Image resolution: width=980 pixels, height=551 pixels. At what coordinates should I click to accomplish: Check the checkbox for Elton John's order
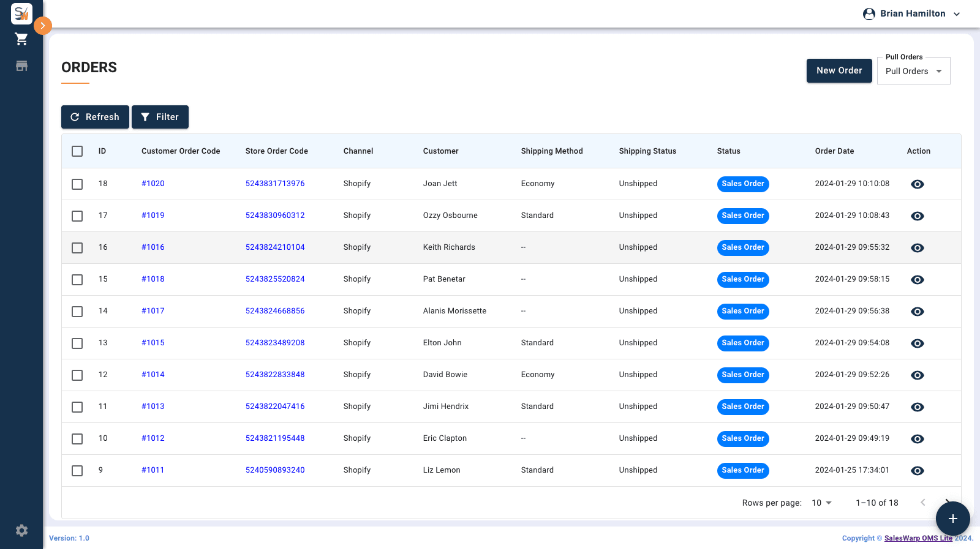[77, 343]
